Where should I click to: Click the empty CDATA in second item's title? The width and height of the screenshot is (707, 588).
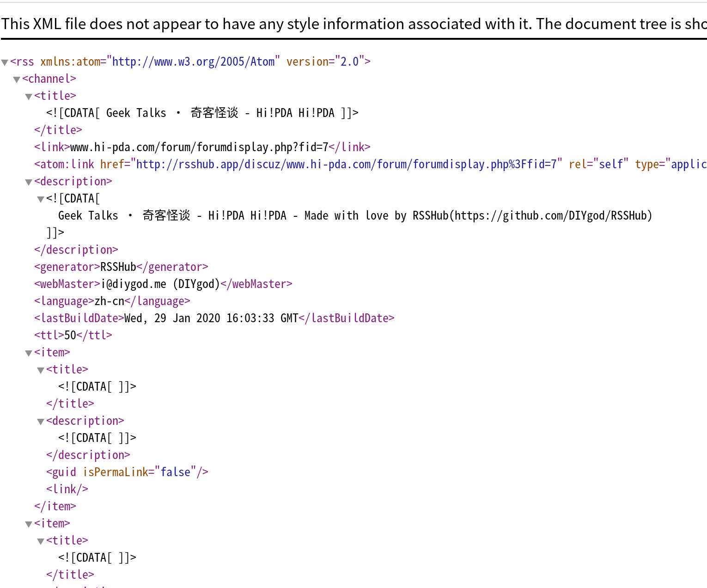(97, 557)
